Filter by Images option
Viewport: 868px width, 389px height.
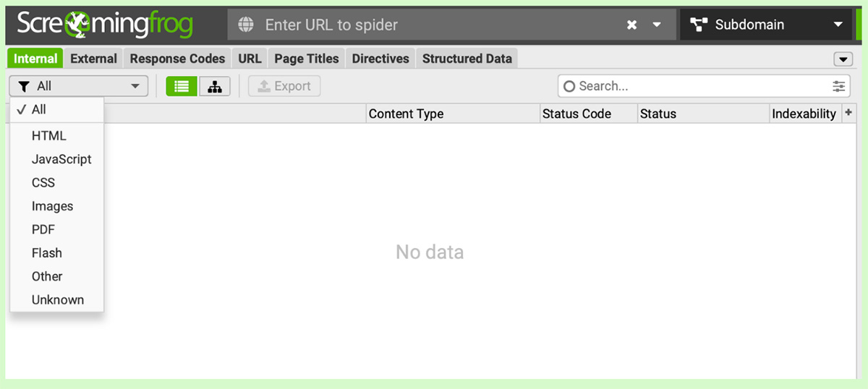click(52, 206)
